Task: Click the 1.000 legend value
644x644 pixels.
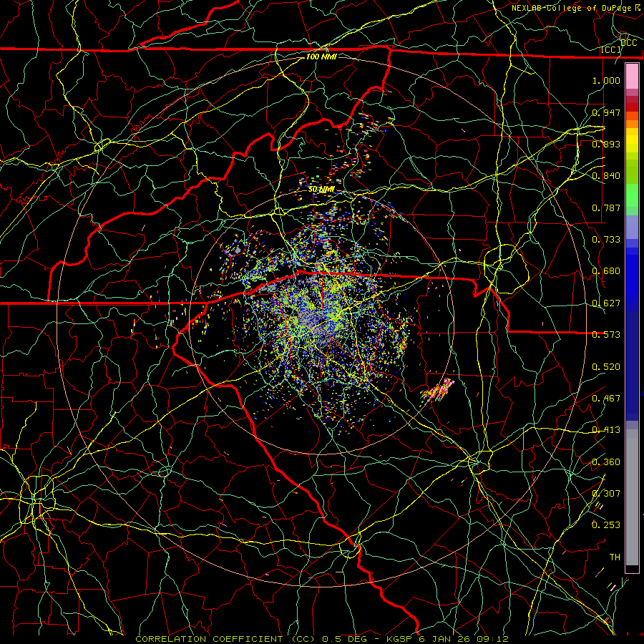Action: [x=606, y=80]
